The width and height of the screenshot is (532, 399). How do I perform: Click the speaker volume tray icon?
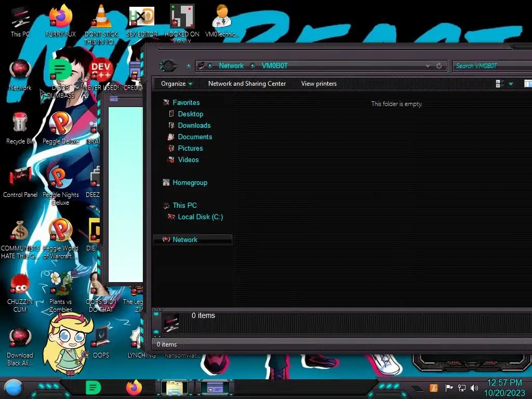coord(474,388)
